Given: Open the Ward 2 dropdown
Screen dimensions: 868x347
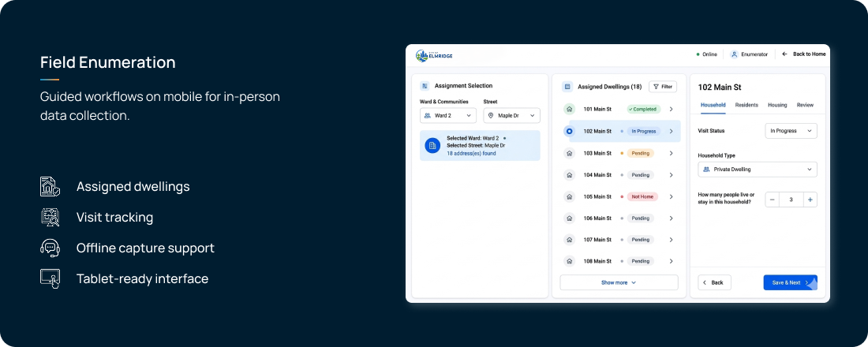Looking at the screenshot, I should 448,116.
